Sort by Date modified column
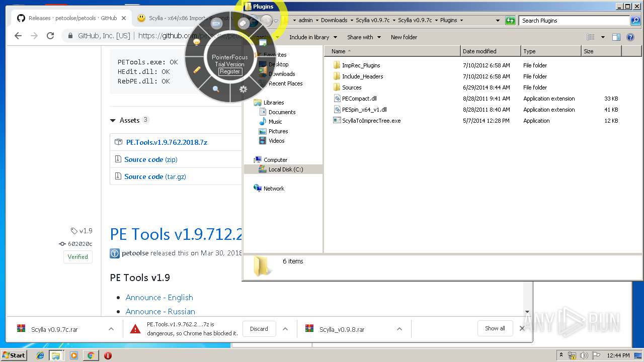Screen dimensions: 644x362 tap(491, 51)
